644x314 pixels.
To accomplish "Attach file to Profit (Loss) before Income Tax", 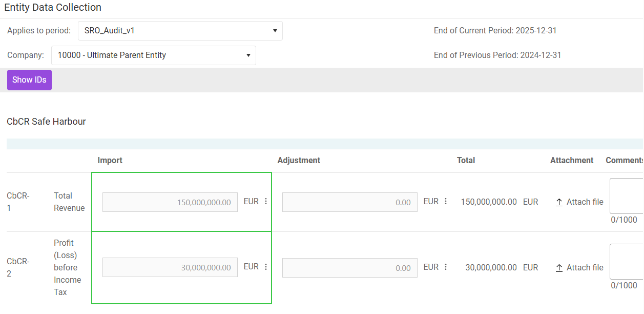I will (579, 268).
